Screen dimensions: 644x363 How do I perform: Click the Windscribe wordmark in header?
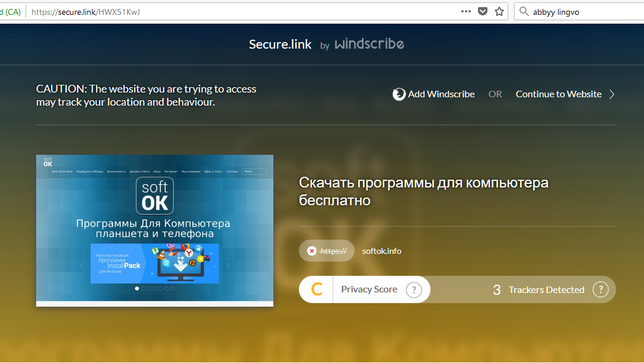coord(369,44)
